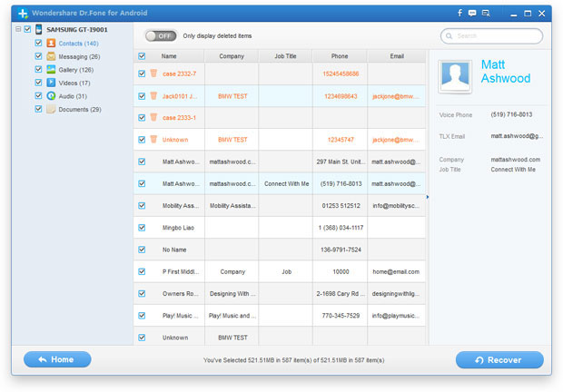563x392 pixels.
Task: Sort by the Job Title column header
Action: click(x=285, y=56)
